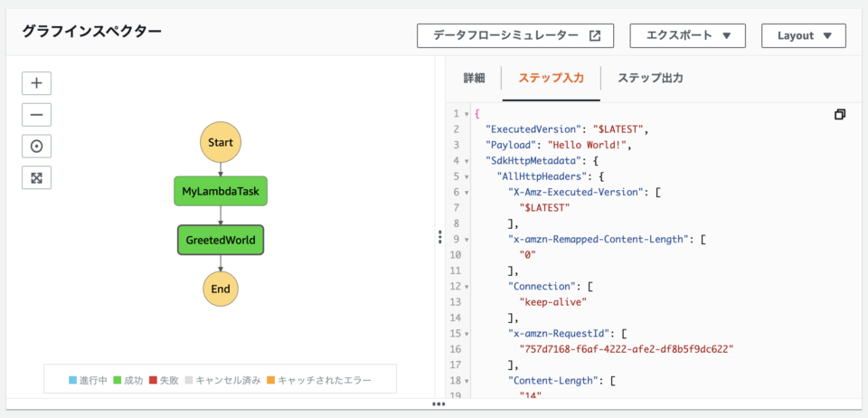Copy step input JSON with copy icon

[839, 115]
